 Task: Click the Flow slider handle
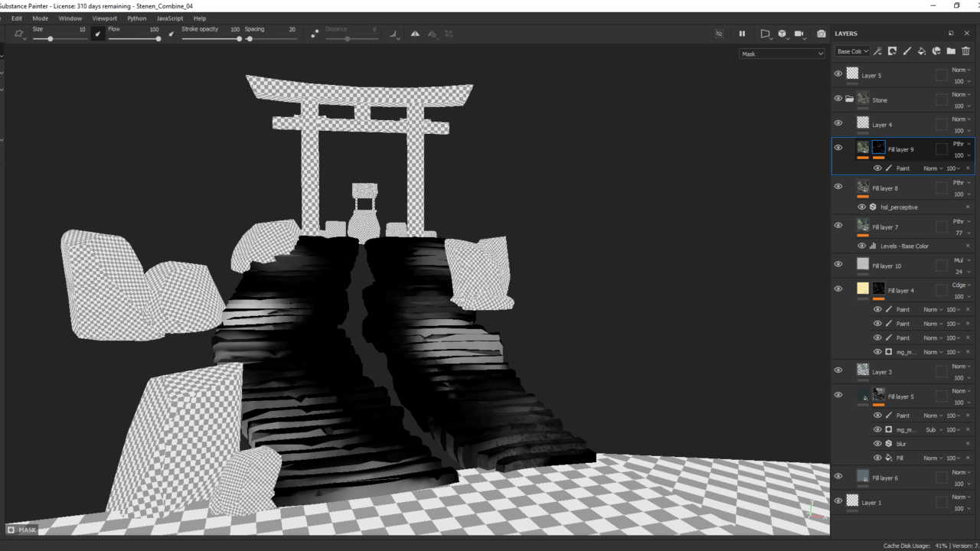pyautogui.click(x=158, y=39)
